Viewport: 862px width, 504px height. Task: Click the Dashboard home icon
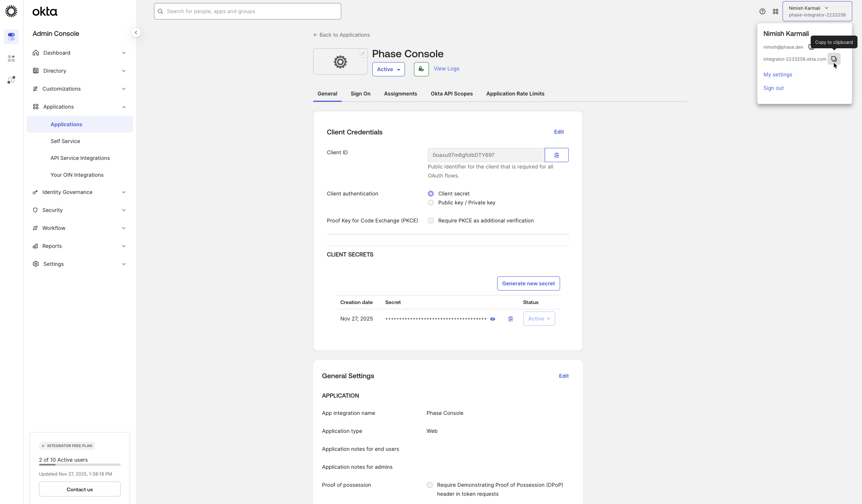[36, 53]
